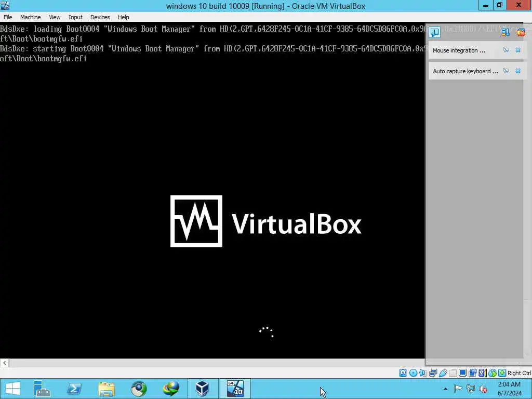This screenshot has width=532, height=399.
Task: Click the optical disc status icon
Action: (413, 373)
